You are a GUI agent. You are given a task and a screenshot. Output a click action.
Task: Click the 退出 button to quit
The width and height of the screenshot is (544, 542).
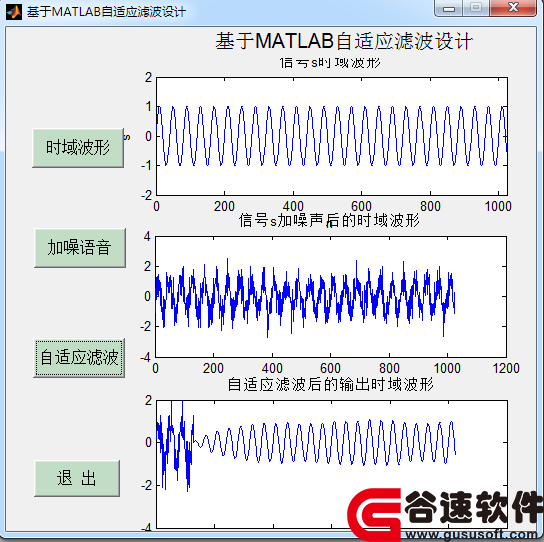pyautogui.click(x=77, y=479)
